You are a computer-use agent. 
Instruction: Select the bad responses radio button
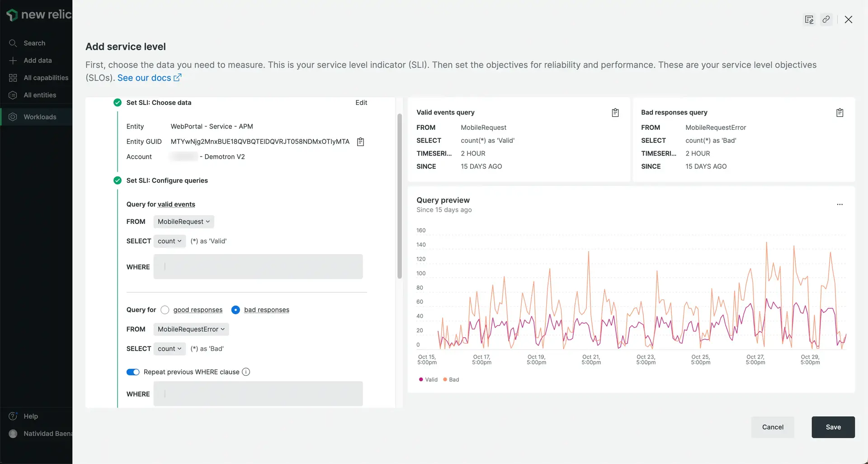pyautogui.click(x=236, y=310)
